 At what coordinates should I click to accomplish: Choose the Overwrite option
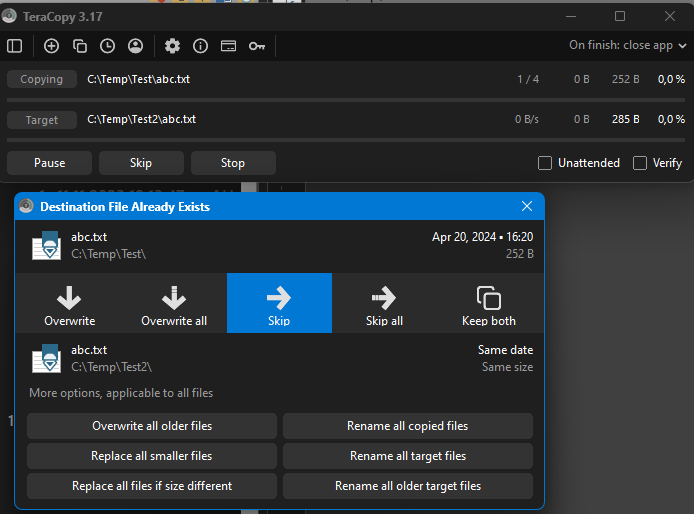70,304
